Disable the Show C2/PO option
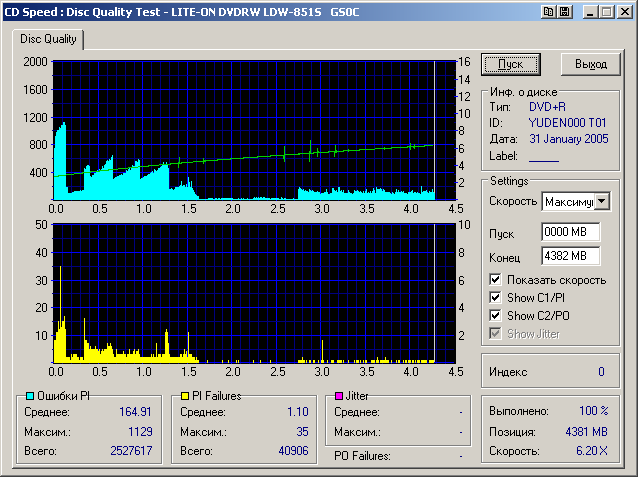Viewport: 638px width, 477px height. [x=496, y=316]
